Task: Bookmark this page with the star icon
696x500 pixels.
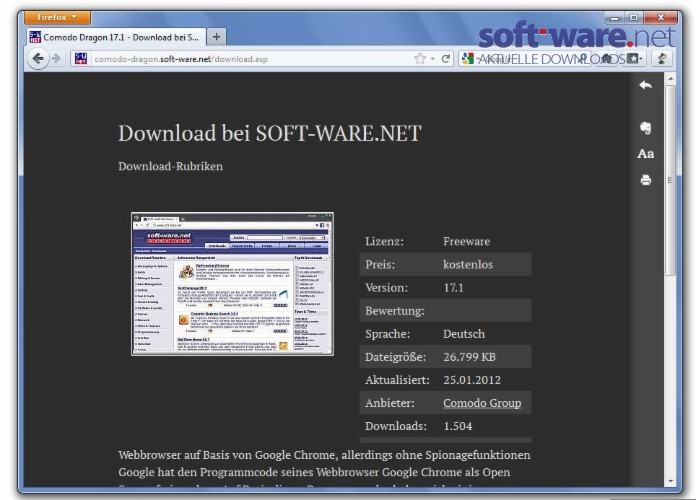Action: pyautogui.click(x=419, y=59)
